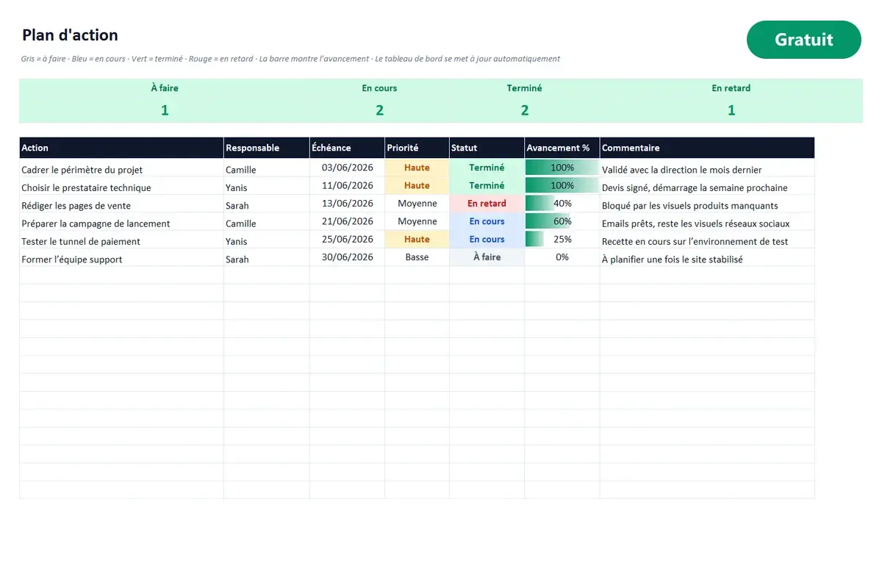Viewport: 882px width, 588px height.
Task: Select comment 'À planifier une fois le site stabilisé'
Action: pyautogui.click(x=707, y=257)
